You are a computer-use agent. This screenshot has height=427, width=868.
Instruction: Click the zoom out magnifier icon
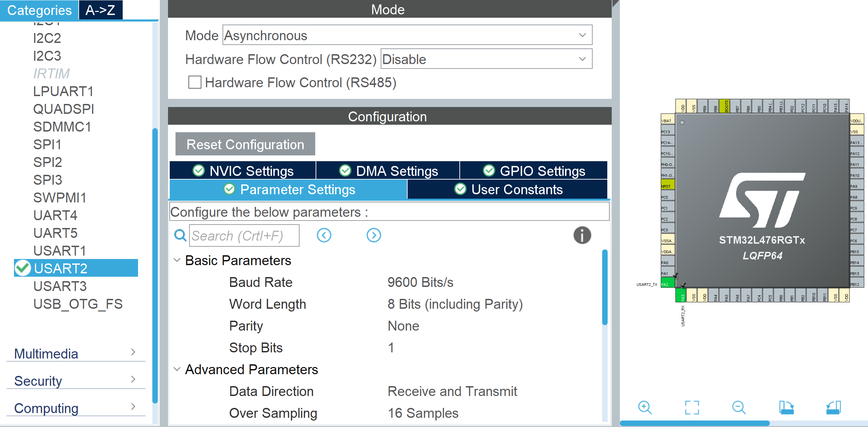click(739, 407)
